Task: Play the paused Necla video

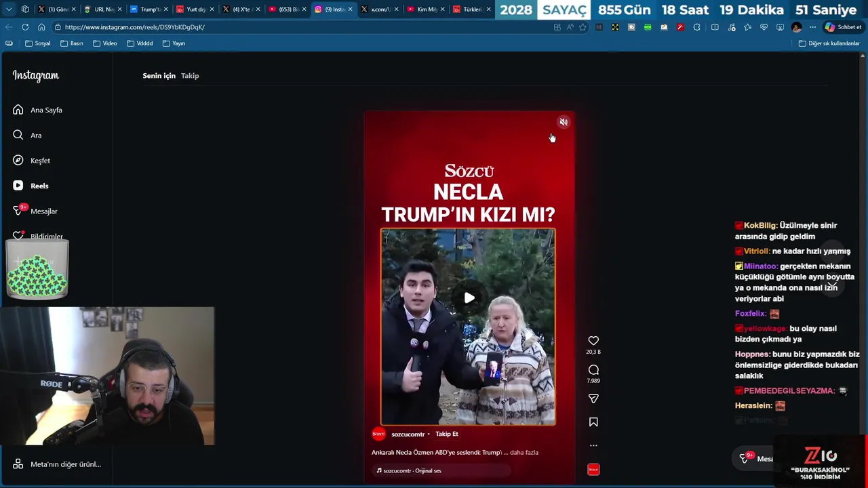Action: [x=469, y=298]
